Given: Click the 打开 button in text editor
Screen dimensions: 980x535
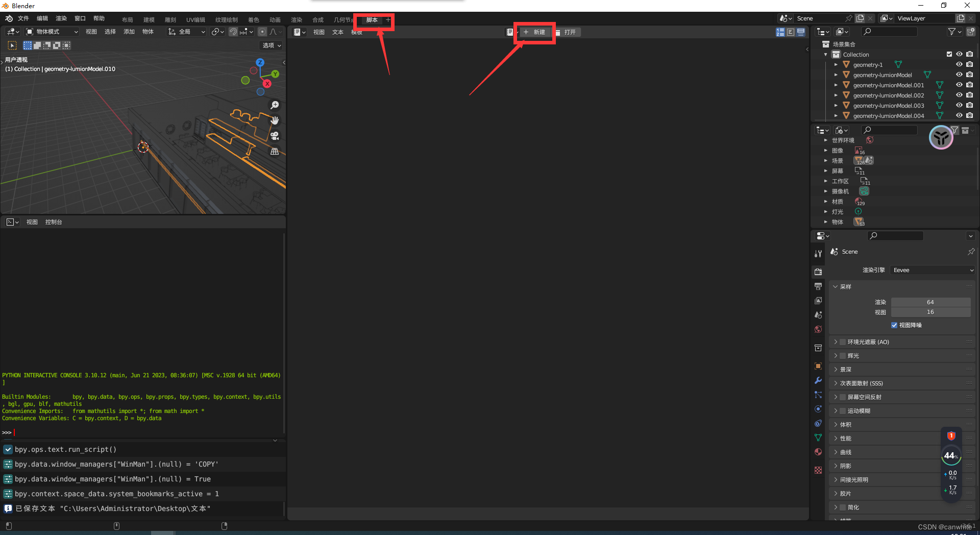Looking at the screenshot, I should [566, 32].
